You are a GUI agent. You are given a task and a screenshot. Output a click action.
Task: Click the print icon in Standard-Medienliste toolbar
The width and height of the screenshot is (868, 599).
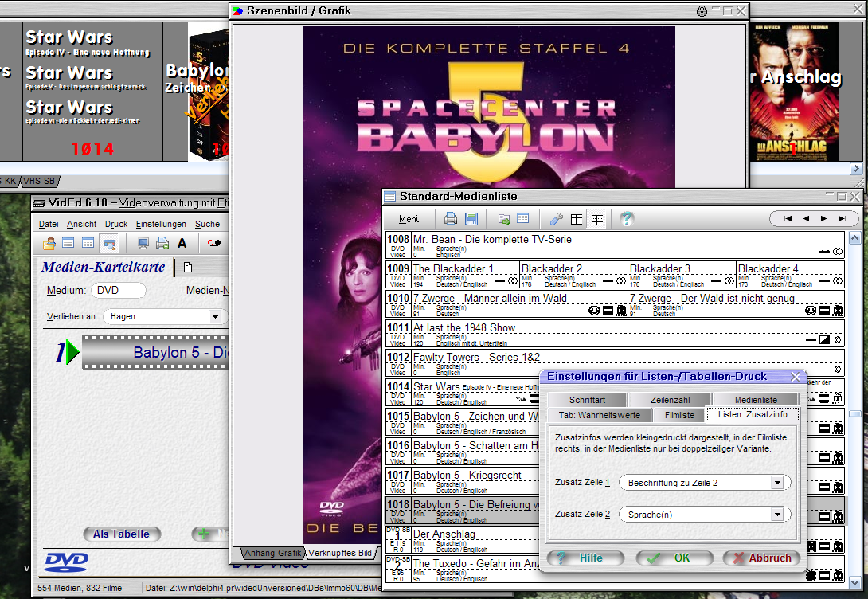coord(451,219)
